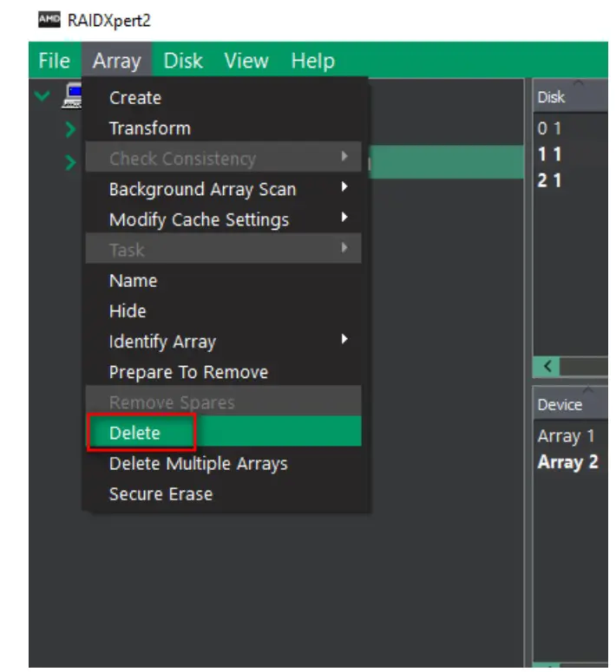Expand the first green child tree chevron
Viewport: 616px width, 672px height.
[x=70, y=129]
